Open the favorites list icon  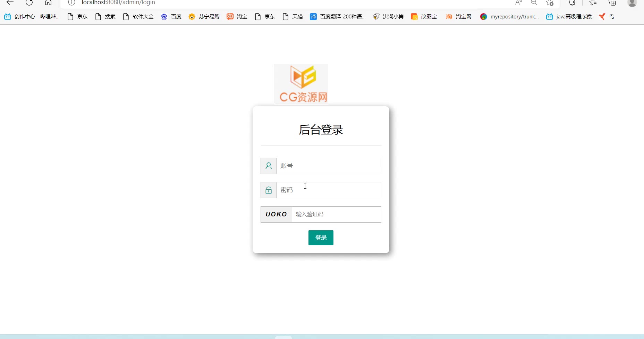(593, 2)
